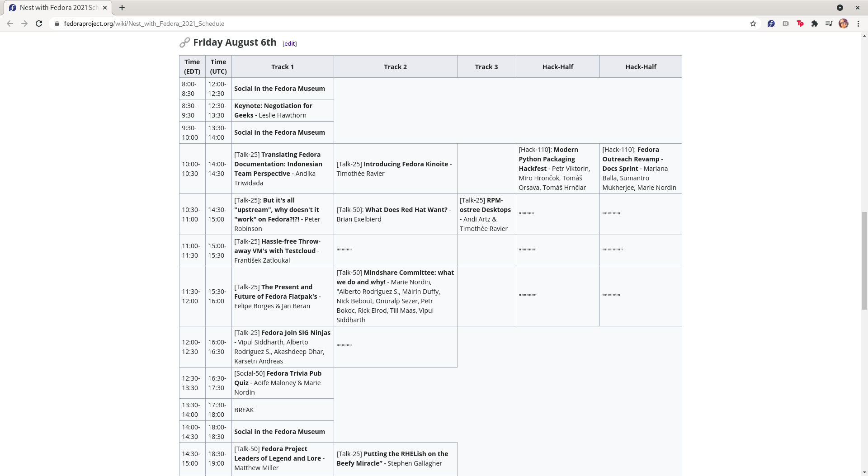
Task: Open a new browser tab
Action: point(122,8)
